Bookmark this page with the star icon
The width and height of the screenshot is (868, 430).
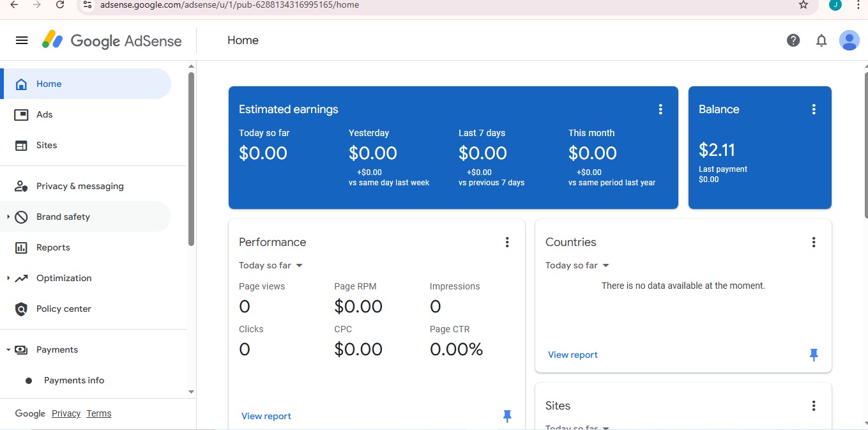[x=803, y=4]
